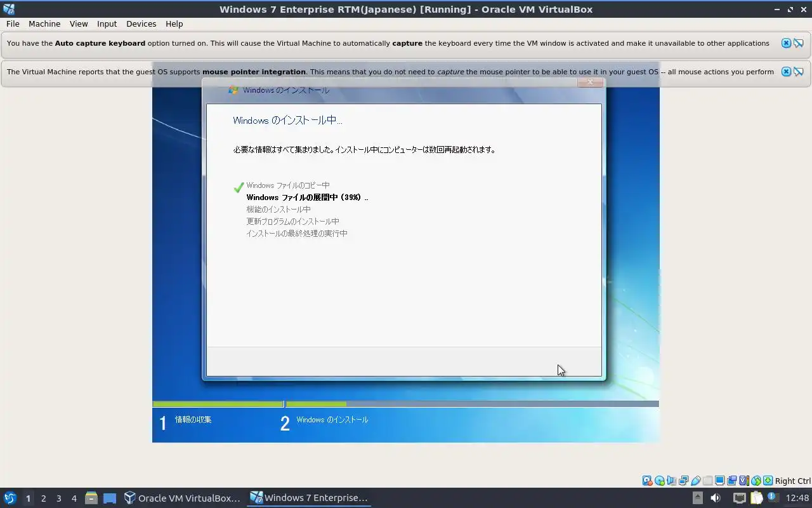Click the mouse integration status indicator

[756, 481]
